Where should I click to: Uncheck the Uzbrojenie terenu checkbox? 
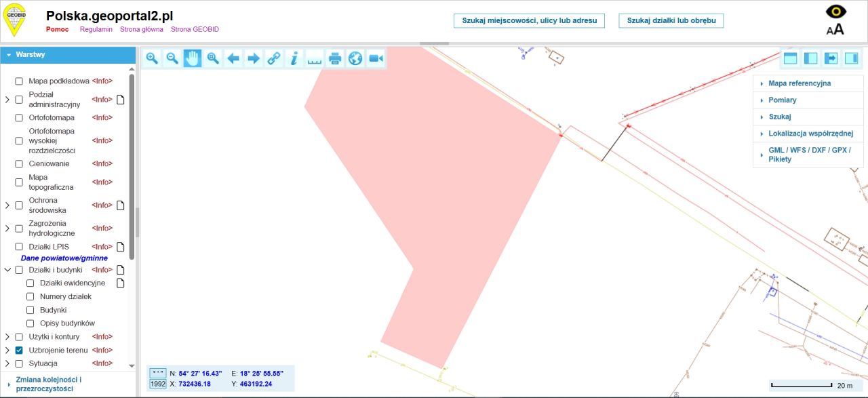tap(19, 350)
